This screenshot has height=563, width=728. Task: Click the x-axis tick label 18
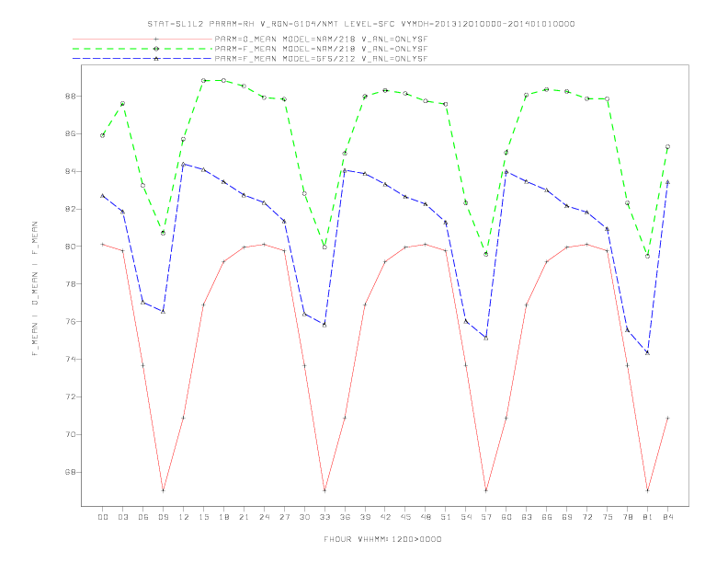click(x=223, y=517)
